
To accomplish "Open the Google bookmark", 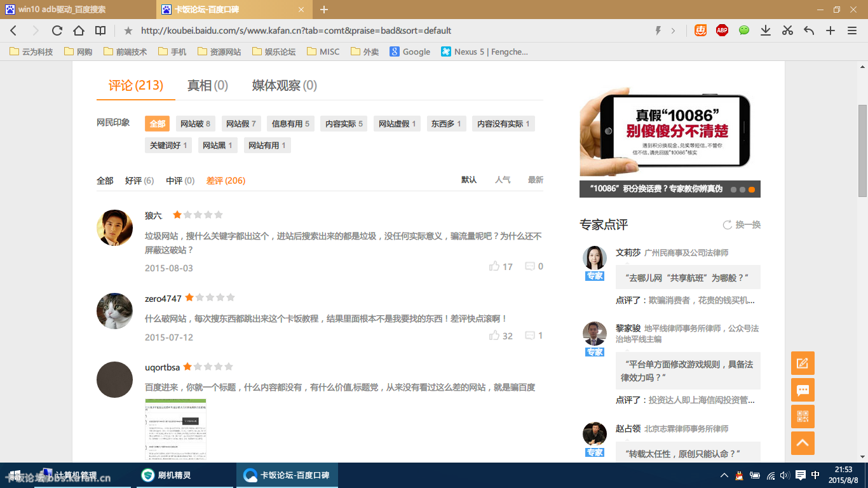I will [x=410, y=51].
